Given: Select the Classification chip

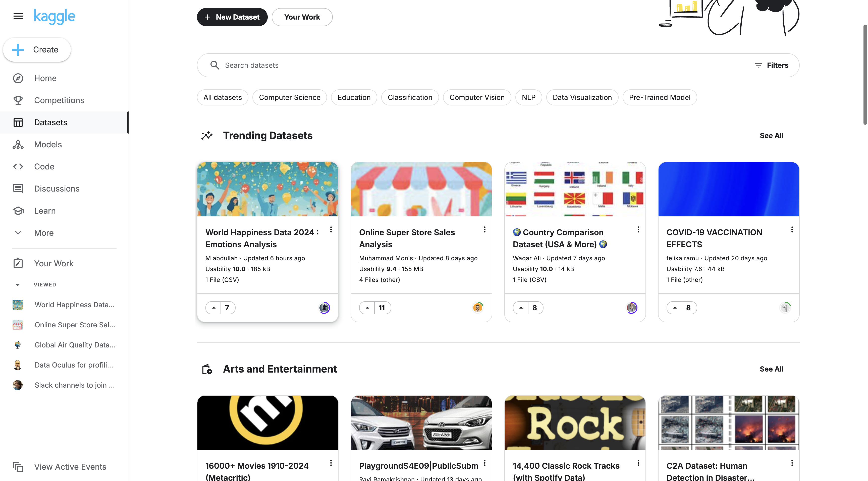Looking at the screenshot, I should 410,97.
